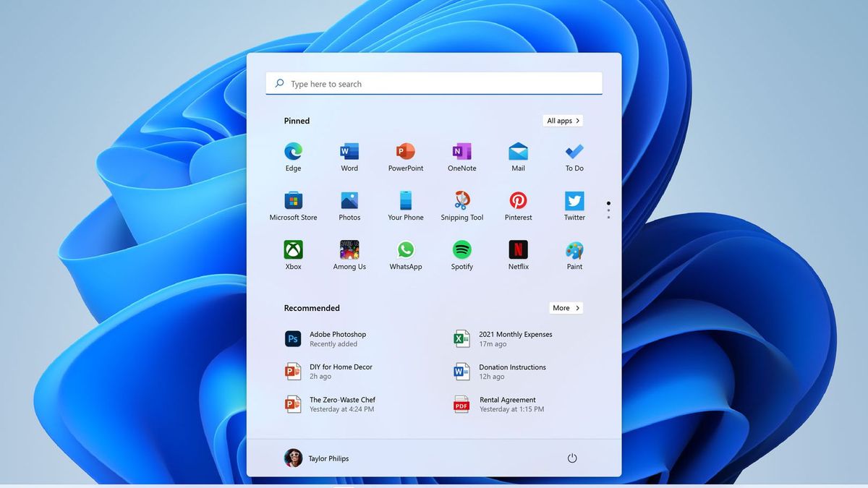868x488 pixels.
Task: Click the Taylor Philips account name
Action: pos(328,458)
